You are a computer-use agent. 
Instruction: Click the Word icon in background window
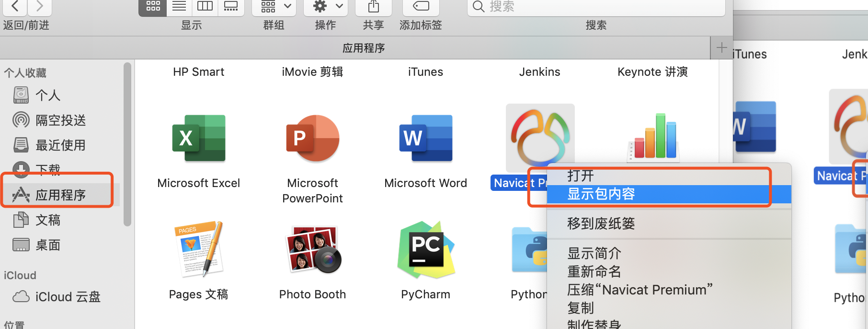[x=754, y=127]
